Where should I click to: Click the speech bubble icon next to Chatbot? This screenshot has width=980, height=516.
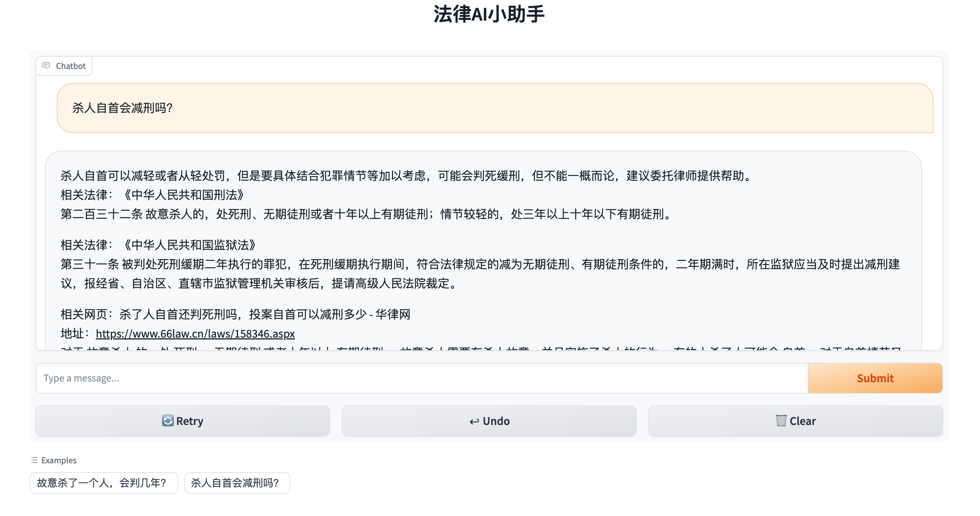(x=46, y=66)
